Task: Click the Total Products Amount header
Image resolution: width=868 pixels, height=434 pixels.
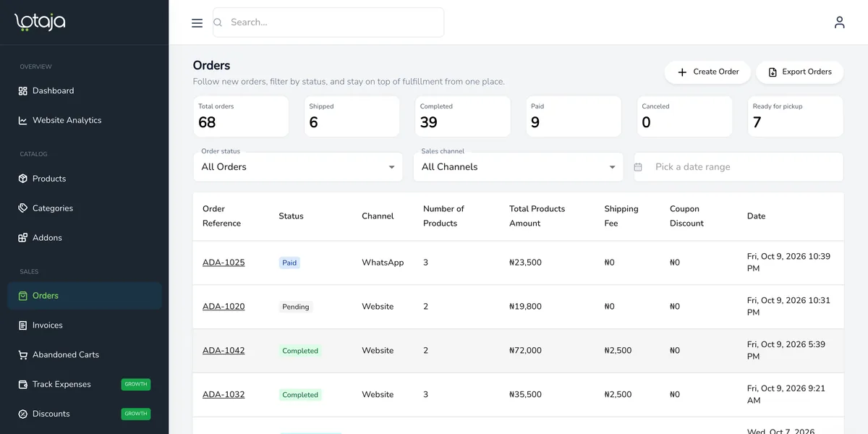Action: pyautogui.click(x=537, y=216)
